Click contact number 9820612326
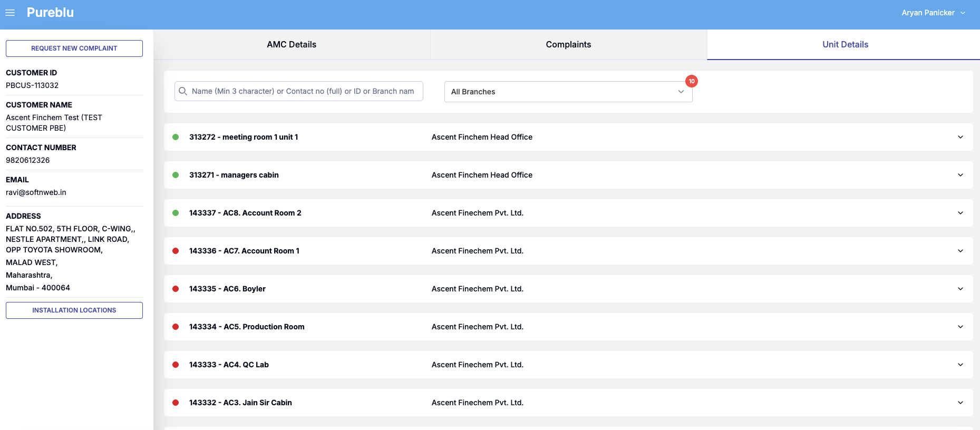This screenshot has width=980, height=430. [x=28, y=160]
